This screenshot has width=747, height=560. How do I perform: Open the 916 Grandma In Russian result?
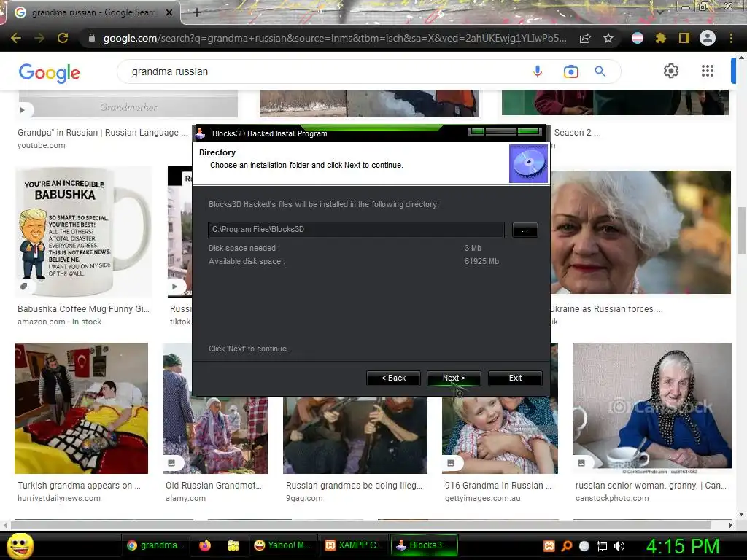click(x=498, y=485)
